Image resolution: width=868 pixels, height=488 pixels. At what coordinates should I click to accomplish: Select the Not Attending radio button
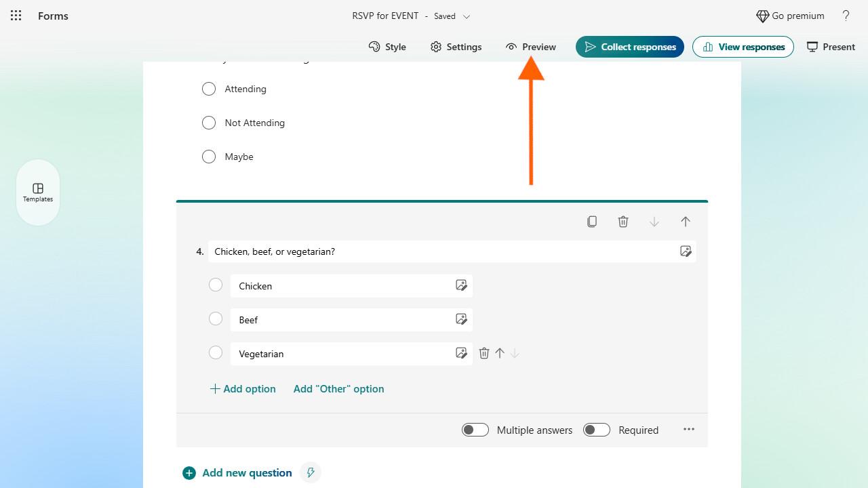pyautogui.click(x=209, y=123)
